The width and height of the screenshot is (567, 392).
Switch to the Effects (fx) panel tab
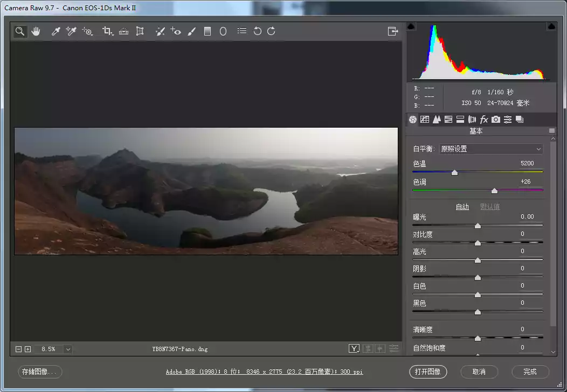click(484, 120)
